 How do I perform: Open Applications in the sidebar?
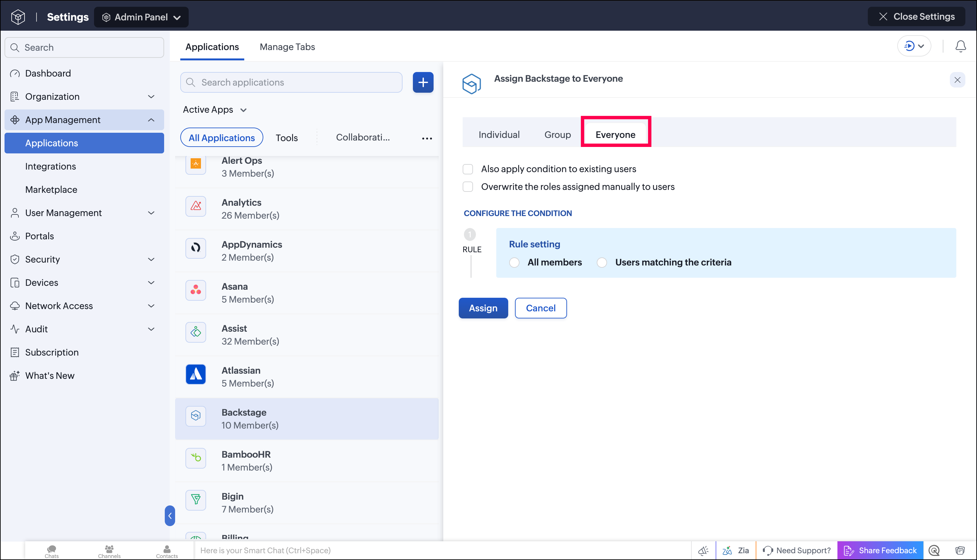(84, 143)
